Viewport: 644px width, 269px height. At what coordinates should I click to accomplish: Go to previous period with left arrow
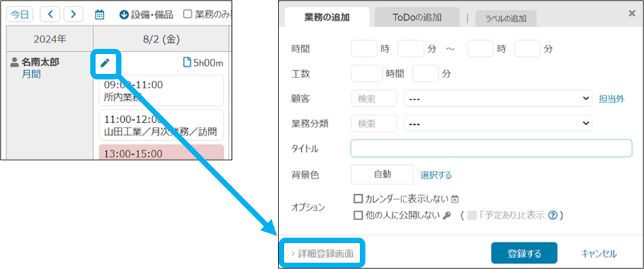(x=50, y=14)
